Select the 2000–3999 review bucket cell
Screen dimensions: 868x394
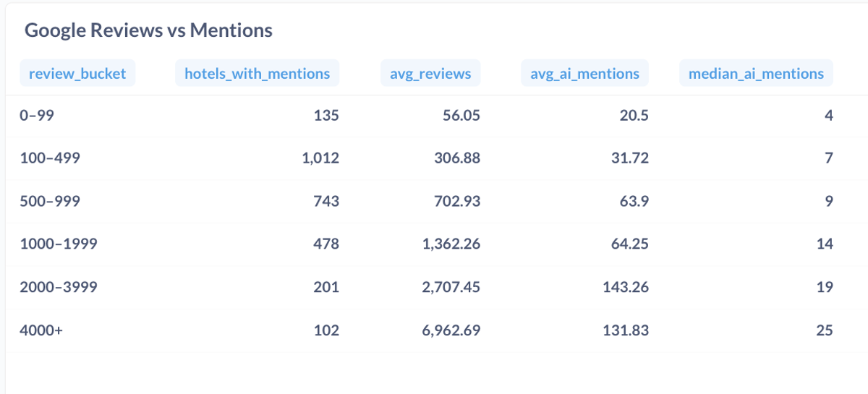[59, 287]
